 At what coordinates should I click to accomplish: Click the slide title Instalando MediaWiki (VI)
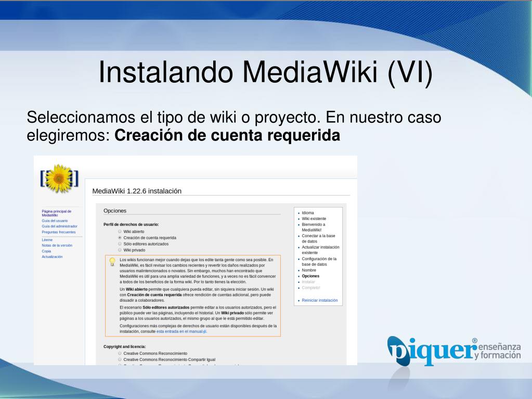pyautogui.click(x=265, y=72)
